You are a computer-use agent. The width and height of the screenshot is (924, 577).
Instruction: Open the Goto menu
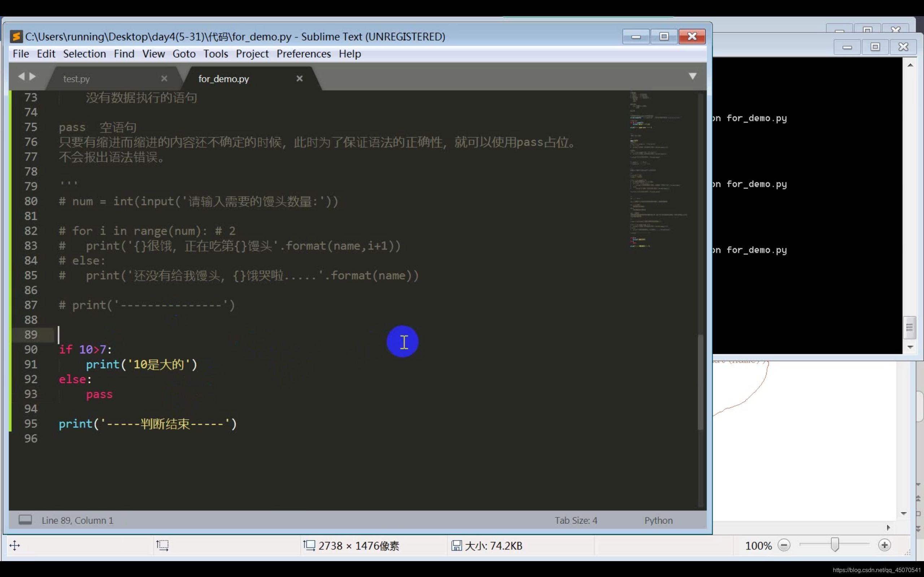[x=184, y=54]
